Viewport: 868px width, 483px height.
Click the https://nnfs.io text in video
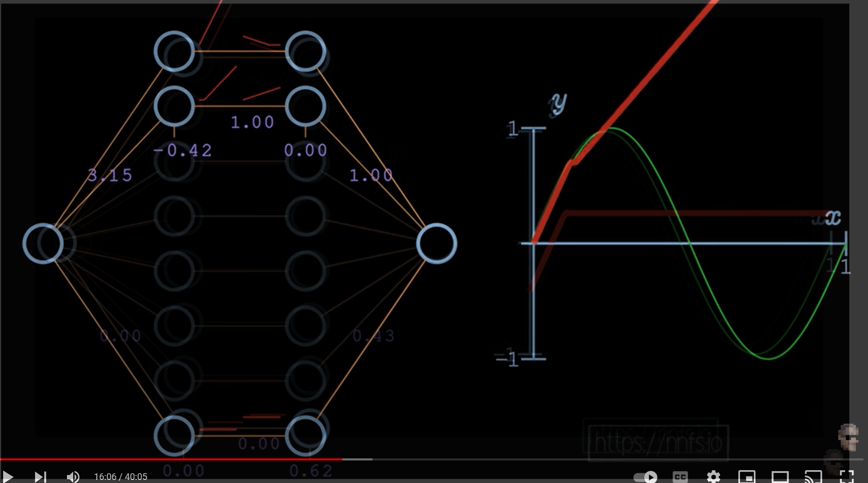(x=658, y=443)
